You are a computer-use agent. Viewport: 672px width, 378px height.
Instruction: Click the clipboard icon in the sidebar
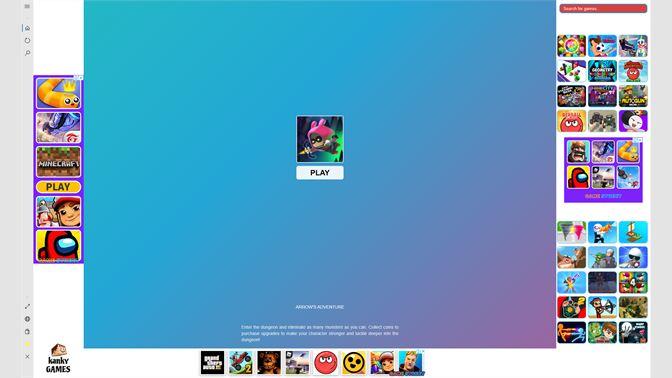(x=27, y=331)
